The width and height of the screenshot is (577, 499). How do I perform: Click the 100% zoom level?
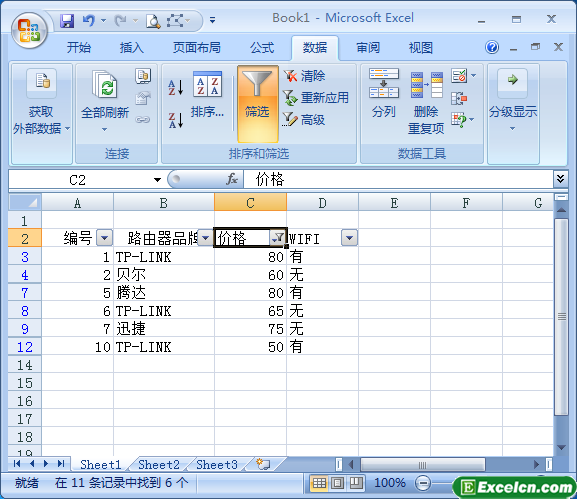[x=390, y=482]
